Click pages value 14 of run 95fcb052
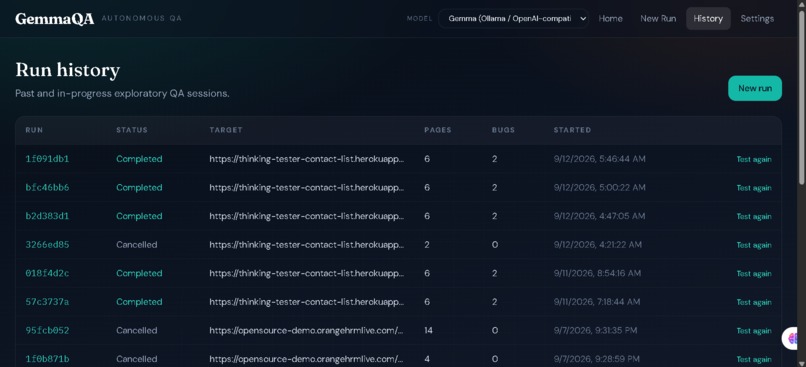Image resolution: width=806 pixels, height=367 pixels. point(428,331)
